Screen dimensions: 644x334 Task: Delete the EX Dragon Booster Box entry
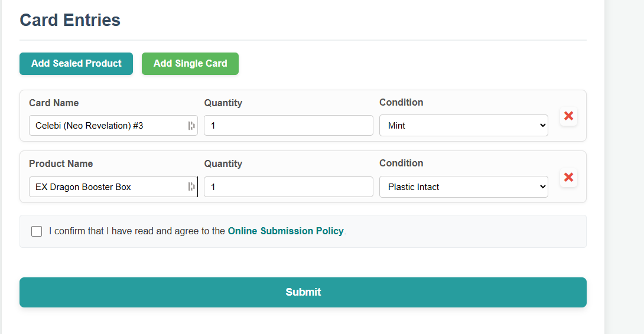568,177
